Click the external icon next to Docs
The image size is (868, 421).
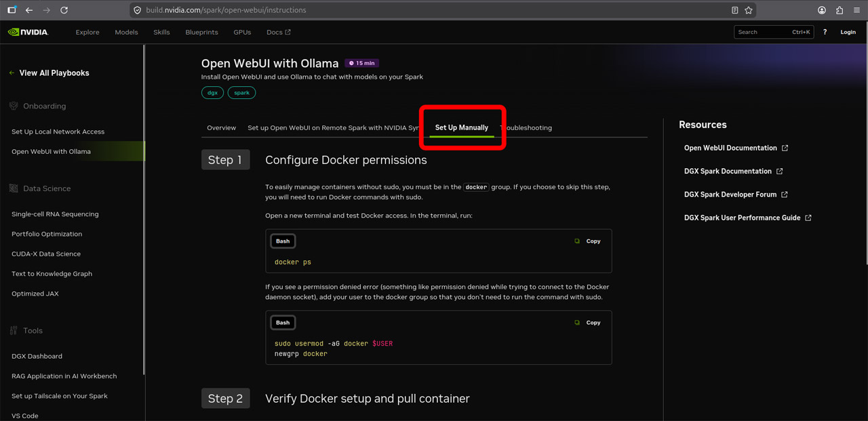[288, 32]
